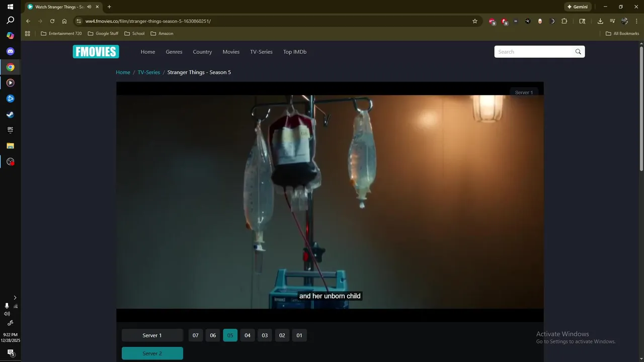Screen dimensions: 644x362
Task: Select episode 04
Action: click(248, 335)
